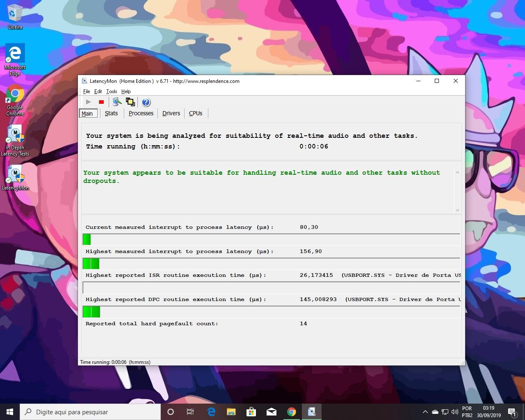Viewport: 525px width, 420px height.
Task: Open the notification action center icon
Action: [512, 412]
